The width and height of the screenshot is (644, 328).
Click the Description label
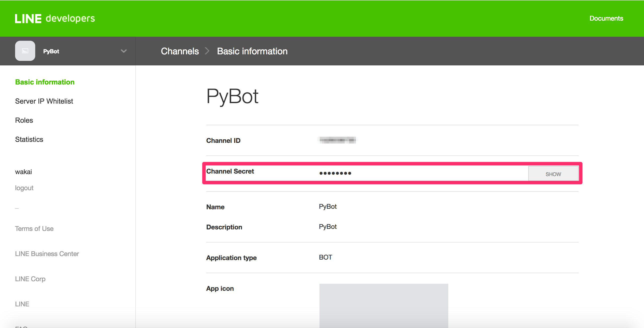(224, 227)
